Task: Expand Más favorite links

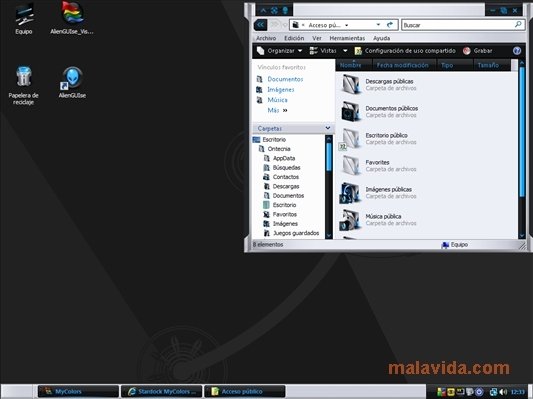Action: pos(277,110)
